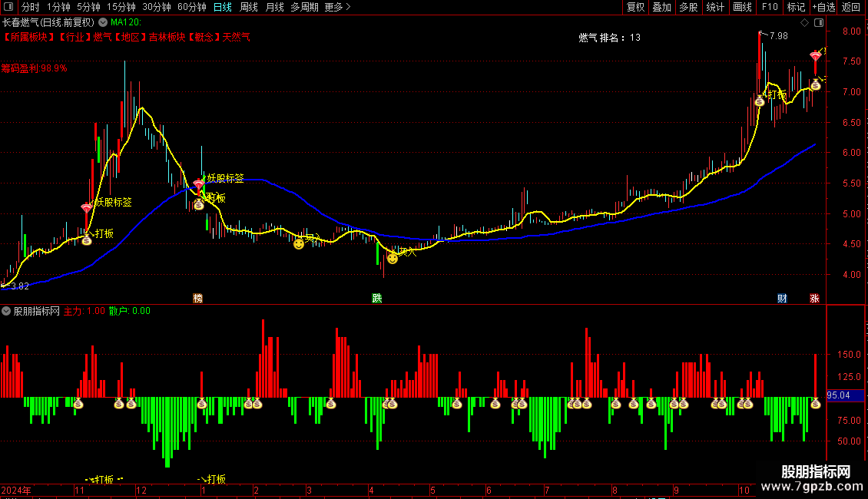Screen dimensions: 868x499
Task: Expand the 更多 periods menu
Action: click(x=337, y=7)
